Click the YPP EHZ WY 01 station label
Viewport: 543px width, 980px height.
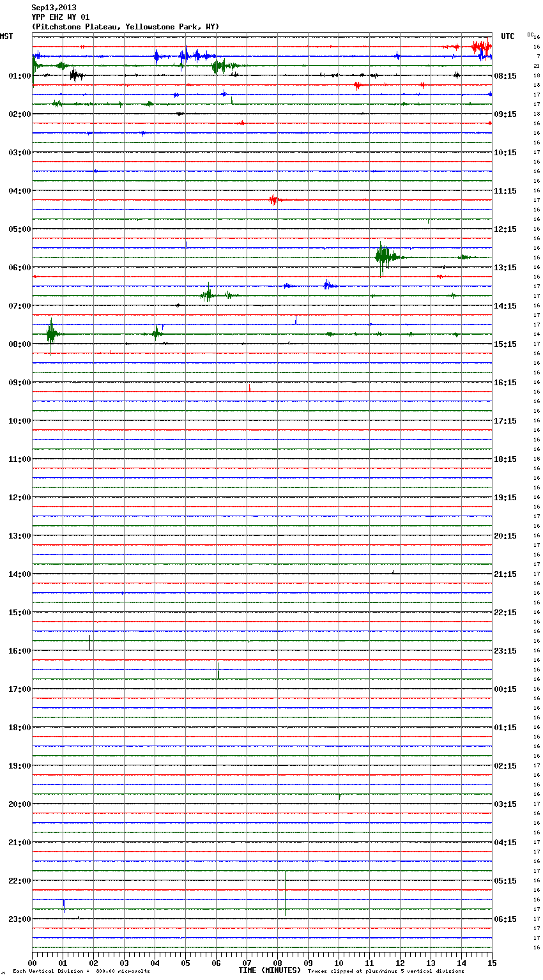61,17
